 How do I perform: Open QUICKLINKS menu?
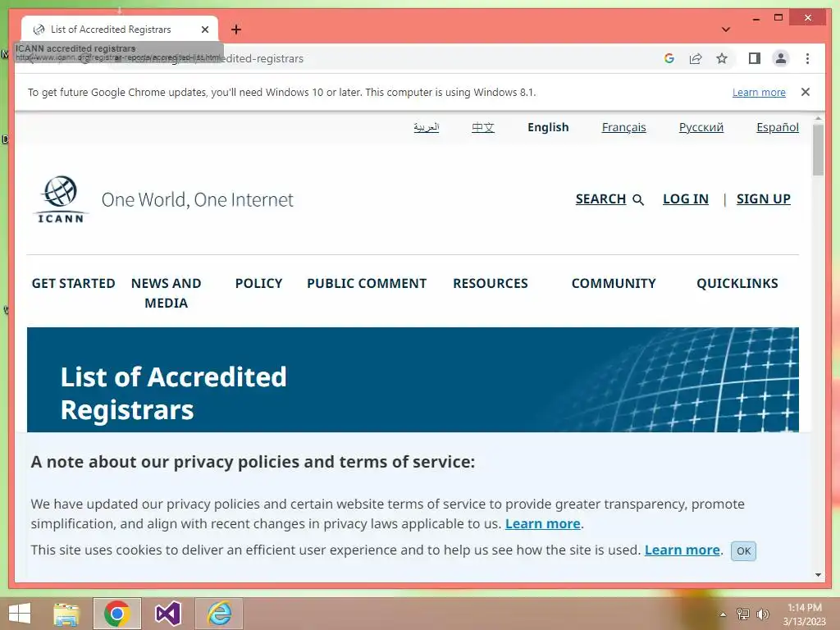pyautogui.click(x=737, y=283)
